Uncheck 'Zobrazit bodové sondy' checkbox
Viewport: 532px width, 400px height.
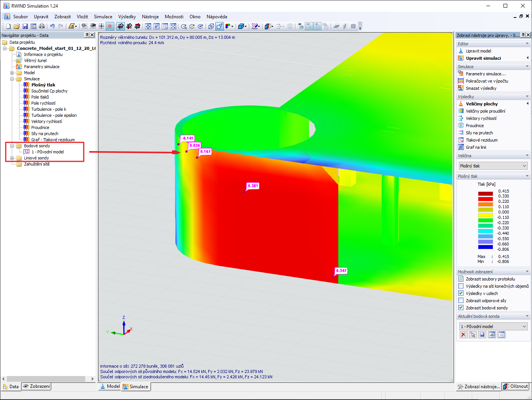[461, 308]
